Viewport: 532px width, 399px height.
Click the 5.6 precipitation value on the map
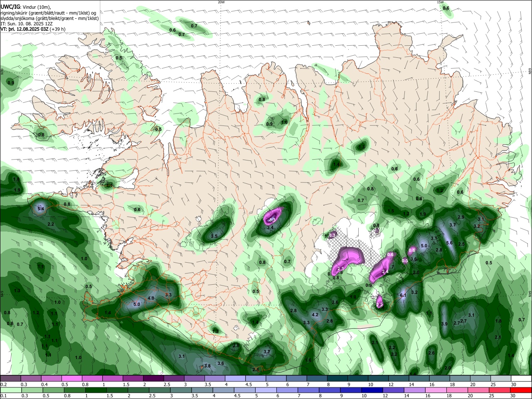click(x=449, y=243)
